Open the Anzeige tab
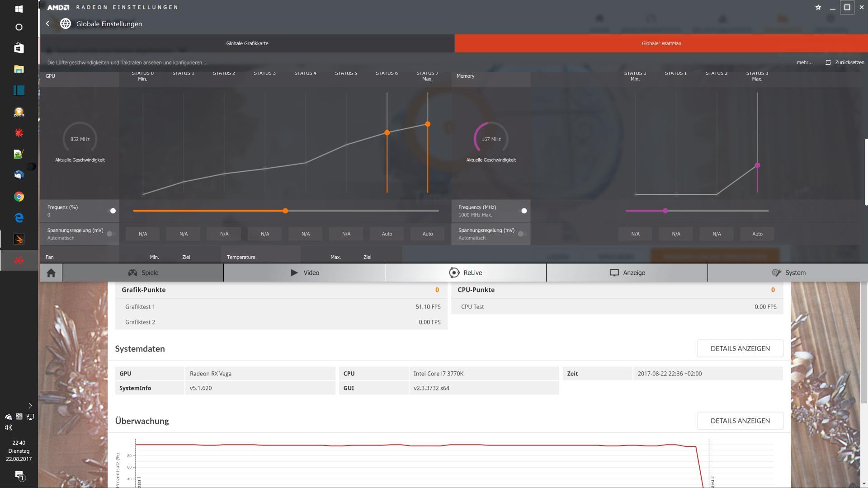Viewport: 868px width, 488px height. pyautogui.click(x=627, y=272)
